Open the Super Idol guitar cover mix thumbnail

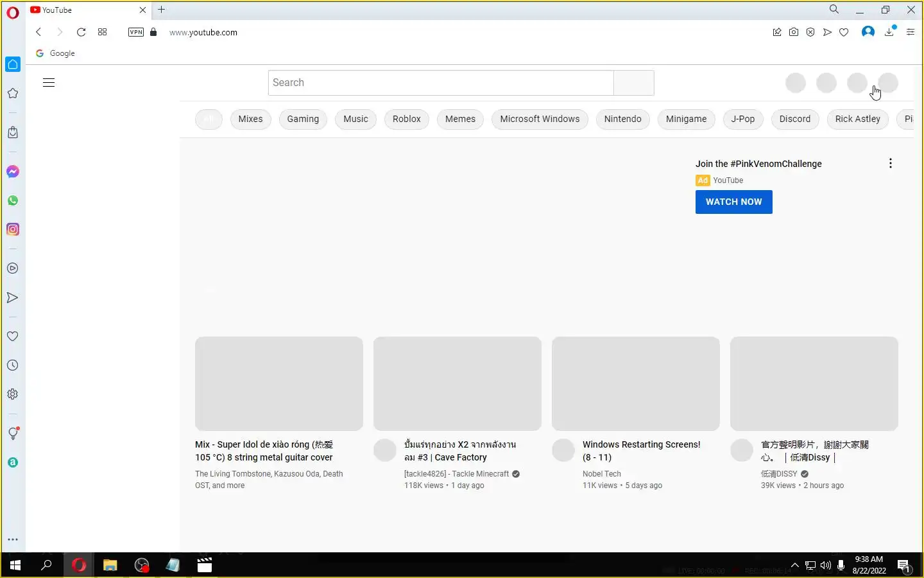[279, 383]
